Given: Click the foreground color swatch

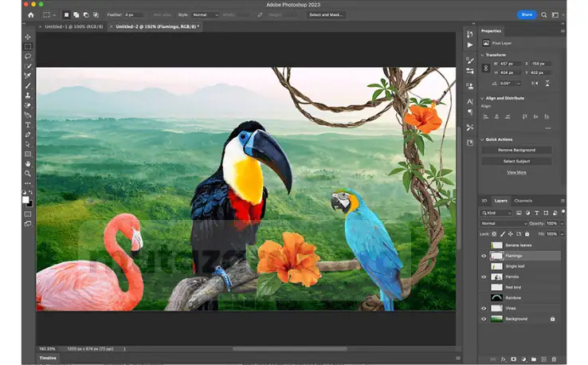Looking at the screenshot, I should (26, 200).
